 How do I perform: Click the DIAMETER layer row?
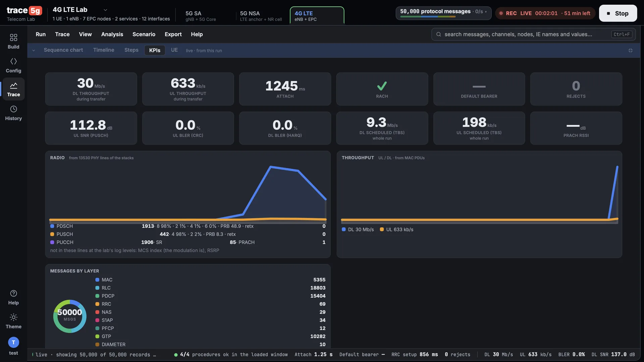(x=210, y=344)
